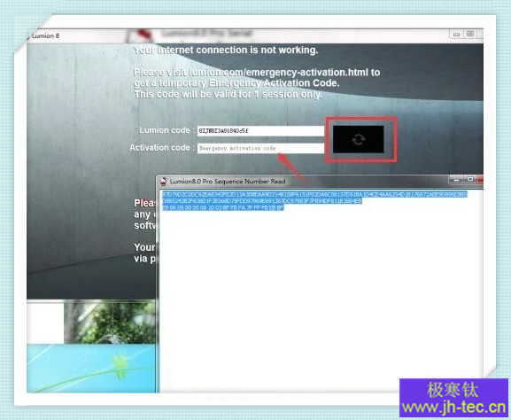Click the Sequence Number Read app icon
The width and height of the screenshot is (511, 420).
[164, 182]
